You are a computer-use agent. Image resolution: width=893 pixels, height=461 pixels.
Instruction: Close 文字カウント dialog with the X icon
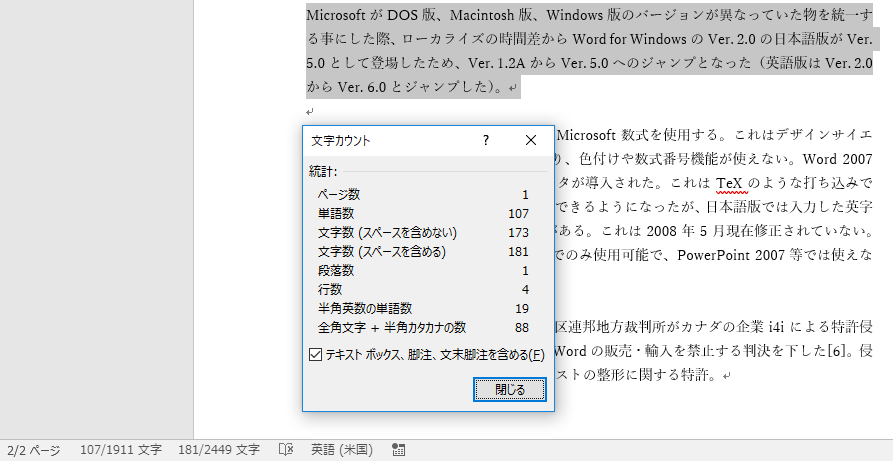[531, 140]
